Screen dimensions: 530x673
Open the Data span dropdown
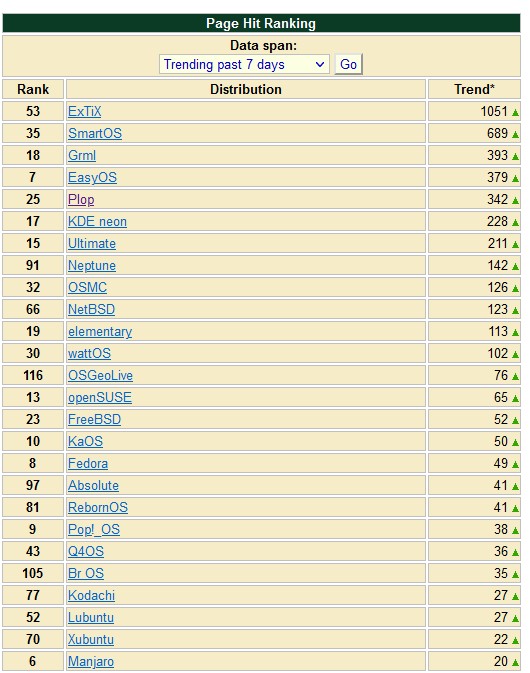[244, 64]
